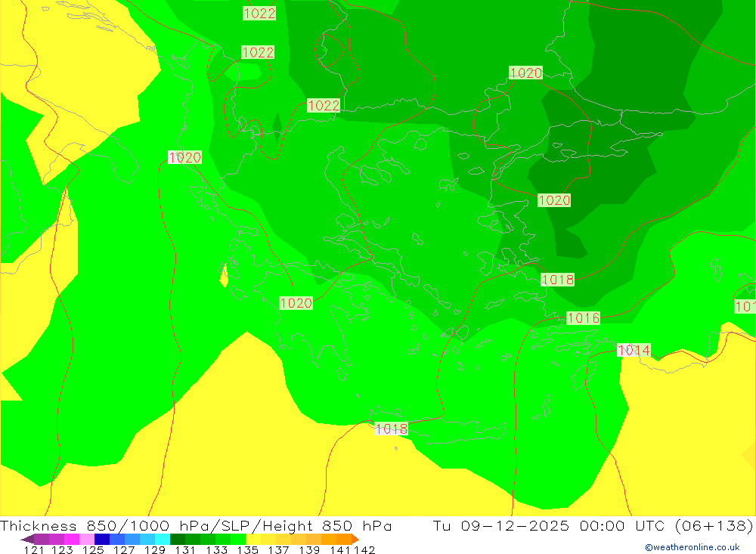The height and width of the screenshot is (554, 756).
Task: Click the brightest green swatch before 135
Action: pos(238,539)
